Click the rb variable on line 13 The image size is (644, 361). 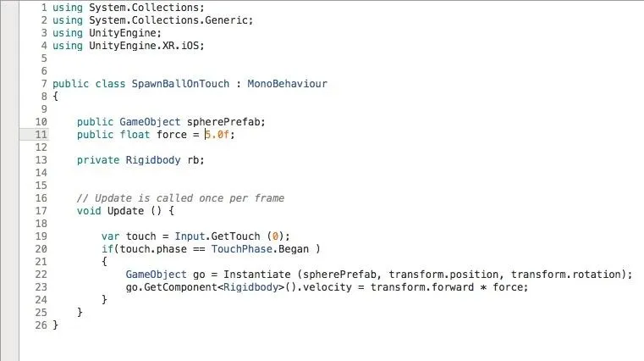pyautogui.click(x=193, y=160)
